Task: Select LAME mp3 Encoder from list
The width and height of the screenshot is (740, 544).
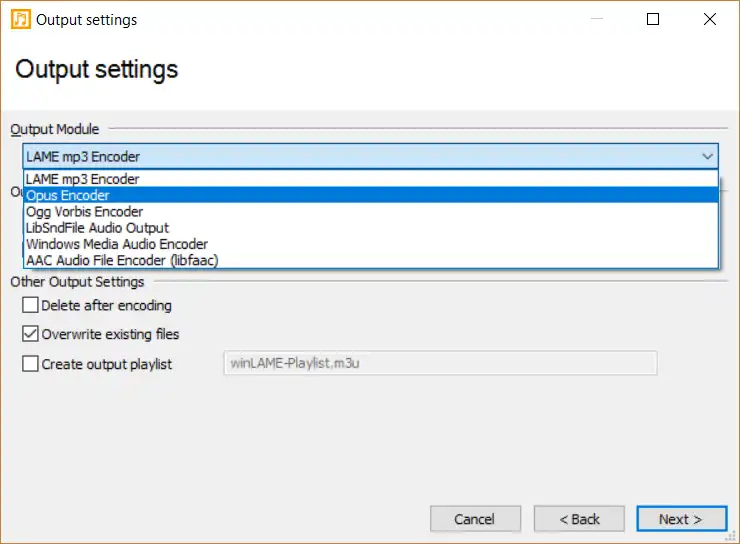Action: [x=83, y=179]
